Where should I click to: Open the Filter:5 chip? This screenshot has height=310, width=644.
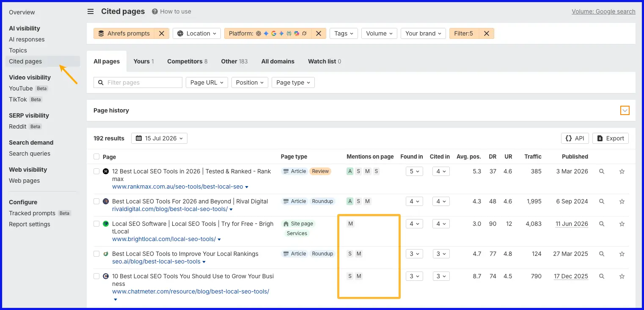(464, 33)
